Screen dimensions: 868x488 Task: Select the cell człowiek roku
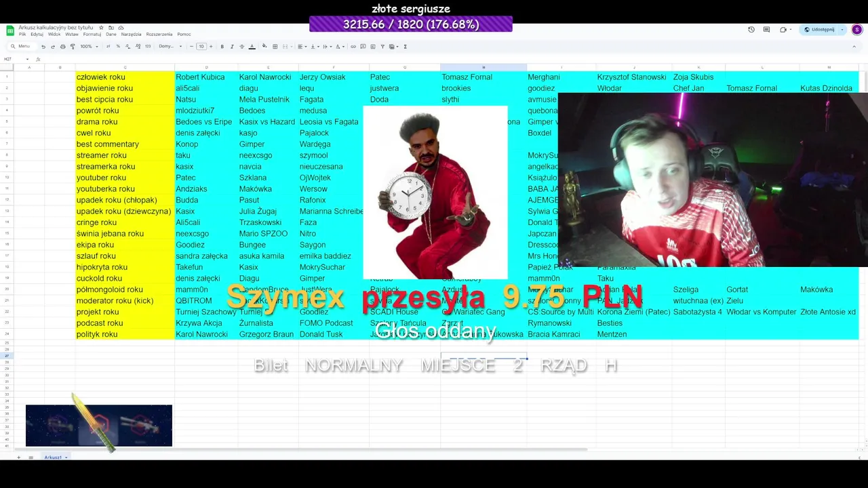point(125,77)
